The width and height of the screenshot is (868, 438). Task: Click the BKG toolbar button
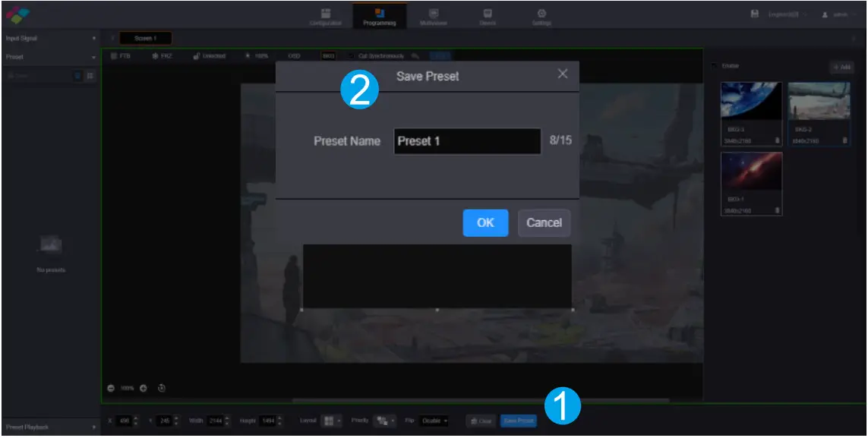click(328, 56)
